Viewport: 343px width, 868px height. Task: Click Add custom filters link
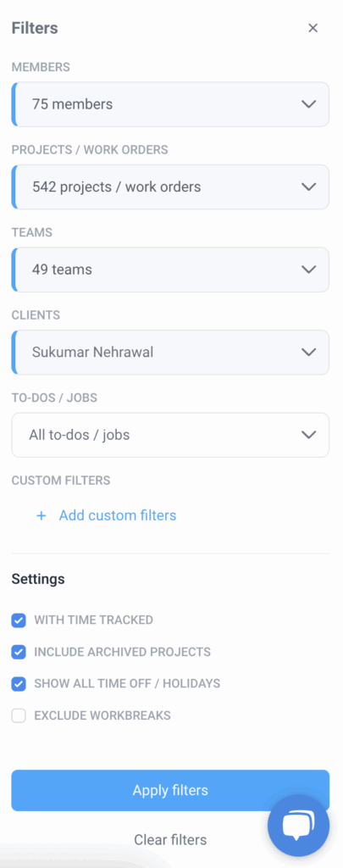pos(118,516)
